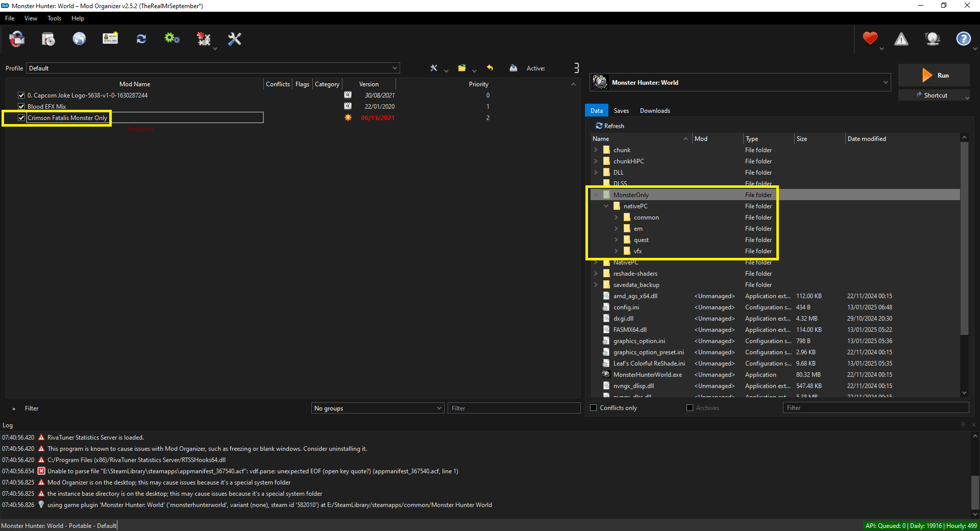Image resolution: width=980 pixels, height=531 pixels.
Task: Click Refresh in the Data tab
Action: [610, 126]
